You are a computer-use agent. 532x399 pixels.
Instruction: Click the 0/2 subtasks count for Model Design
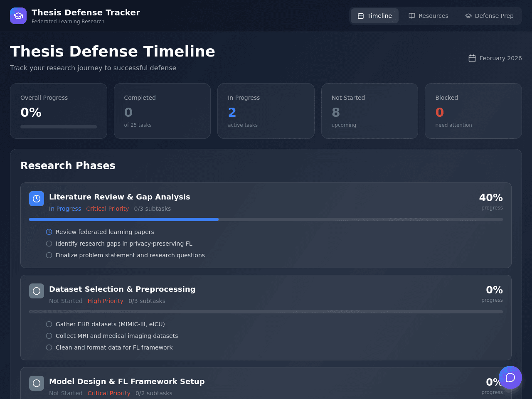coord(154,393)
